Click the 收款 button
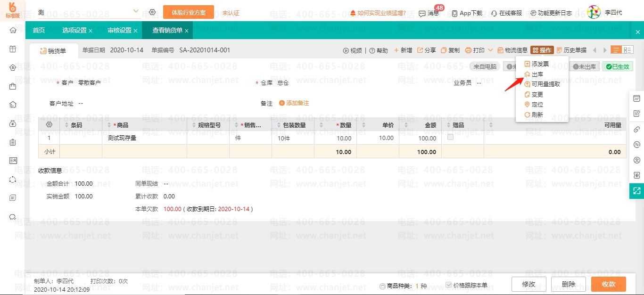The width and height of the screenshot is (644, 295). click(x=608, y=284)
